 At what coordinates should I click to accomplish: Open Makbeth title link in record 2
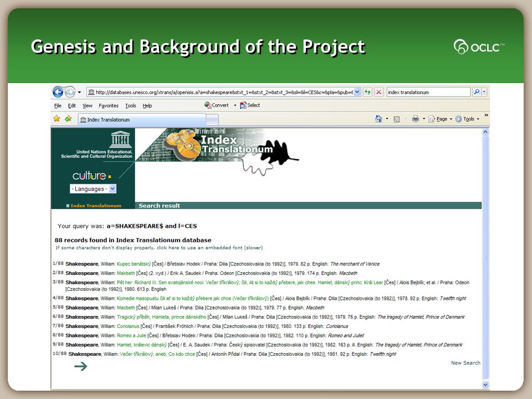[x=126, y=273]
